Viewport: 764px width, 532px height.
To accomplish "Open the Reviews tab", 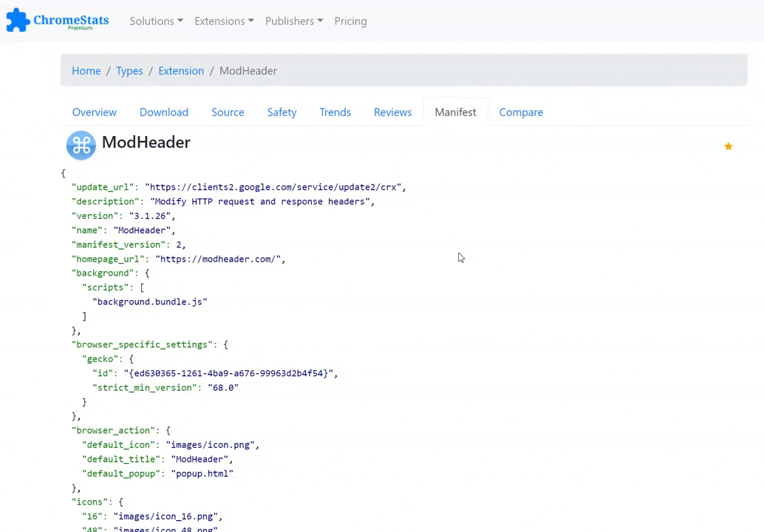I will [x=393, y=112].
